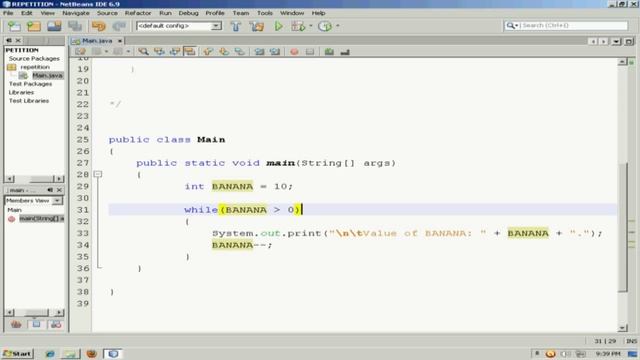This screenshot has height=360, width=640.
Task: Click the New File toolbar icon
Action: 14,26
